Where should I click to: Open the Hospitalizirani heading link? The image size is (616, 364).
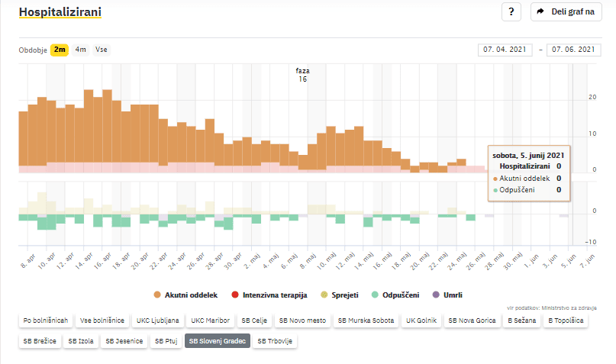(60, 13)
